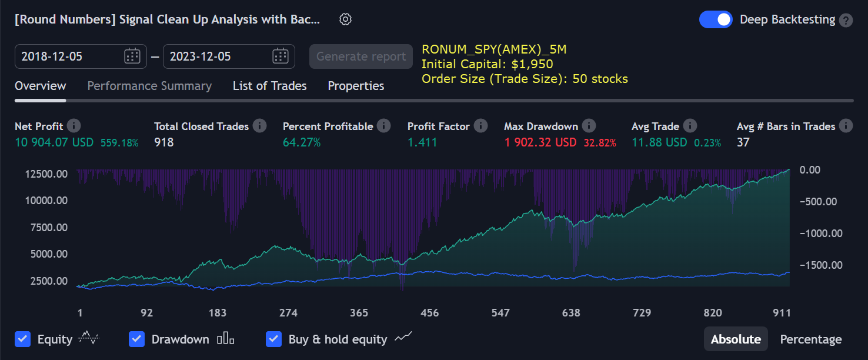Show info tooltip for Net Profit
This screenshot has height=360, width=868.
click(x=74, y=126)
